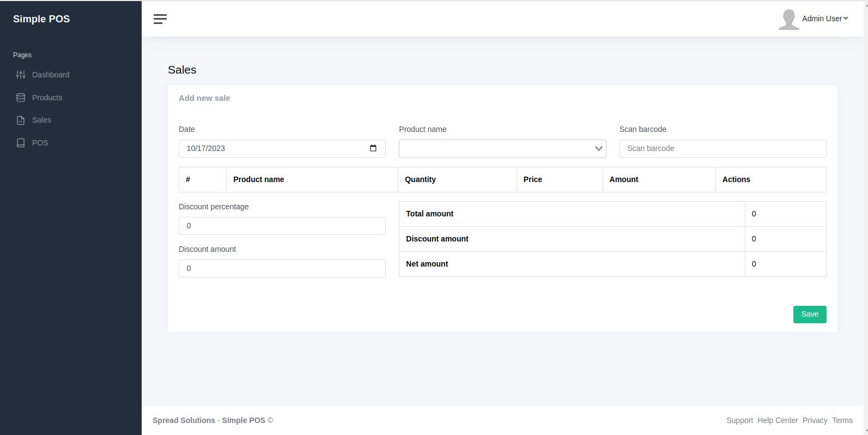Click the hamburger menu toggle icon
This screenshot has height=435, width=868.
pos(160,19)
